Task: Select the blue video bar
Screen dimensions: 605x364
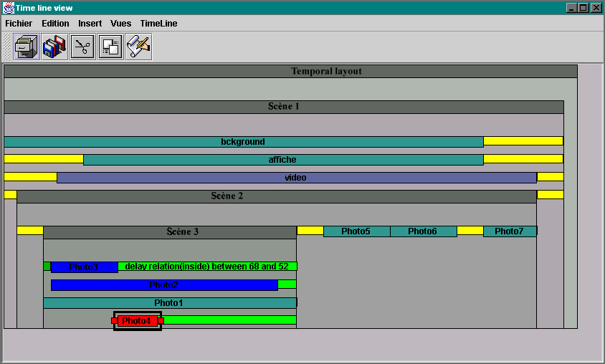Action: (x=297, y=178)
